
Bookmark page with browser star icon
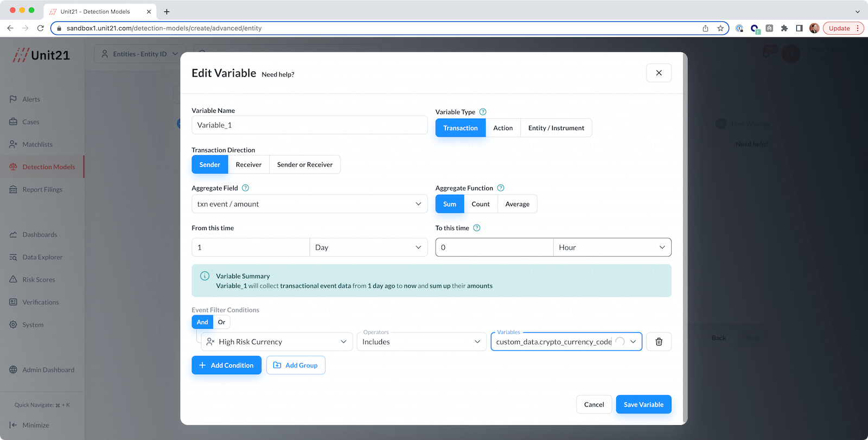[x=720, y=28]
